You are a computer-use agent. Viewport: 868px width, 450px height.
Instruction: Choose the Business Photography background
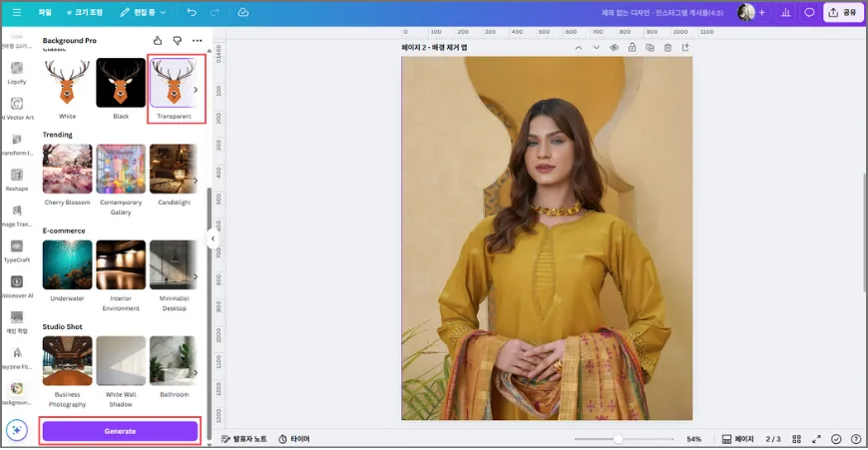pos(67,361)
